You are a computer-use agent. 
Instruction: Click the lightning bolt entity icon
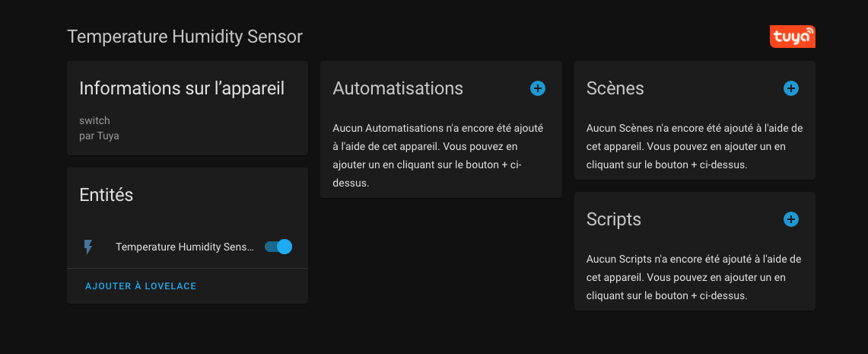click(88, 247)
